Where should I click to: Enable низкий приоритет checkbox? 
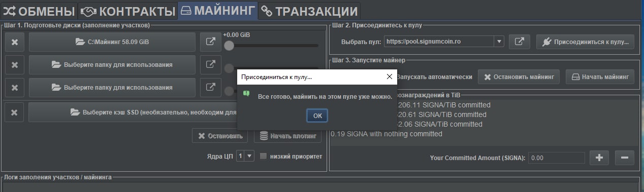coord(263,156)
